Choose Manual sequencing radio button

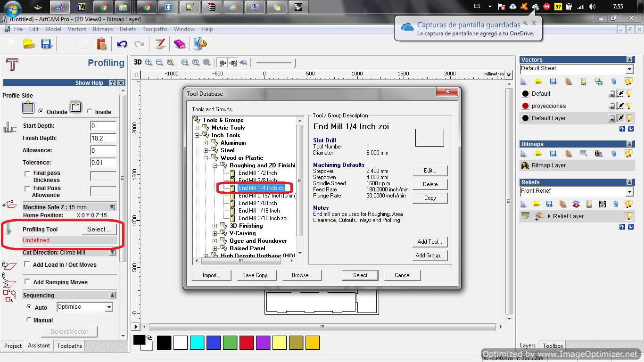[29, 320]
